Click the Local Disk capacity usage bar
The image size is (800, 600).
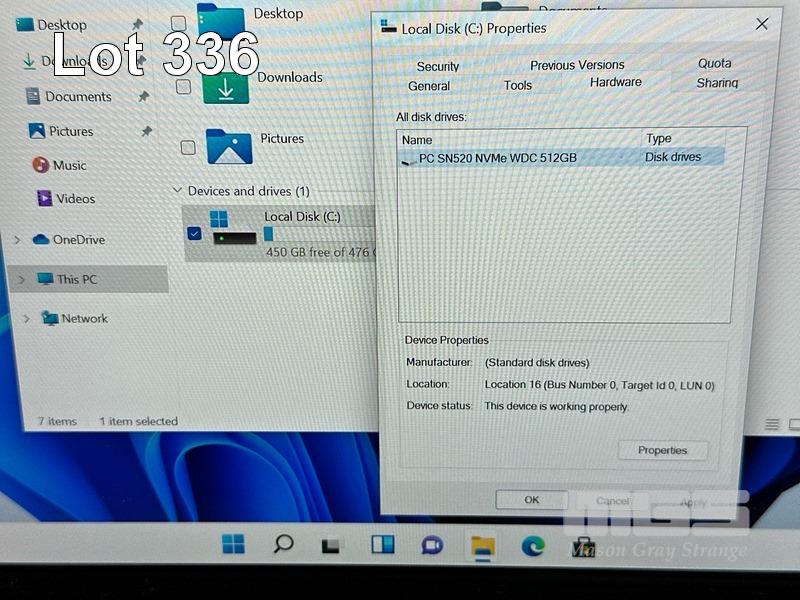pos(269,234)
